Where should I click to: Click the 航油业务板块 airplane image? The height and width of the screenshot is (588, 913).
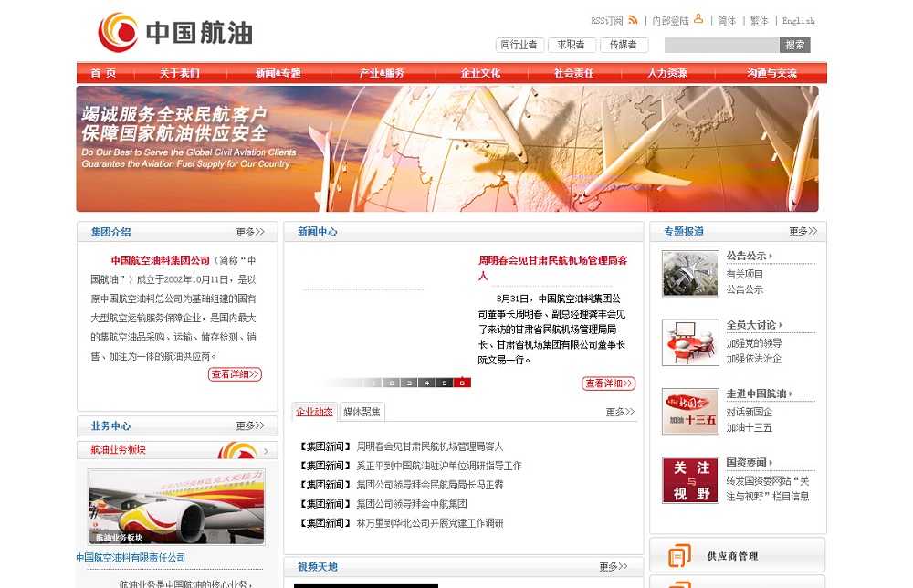[x=176, y=507]
